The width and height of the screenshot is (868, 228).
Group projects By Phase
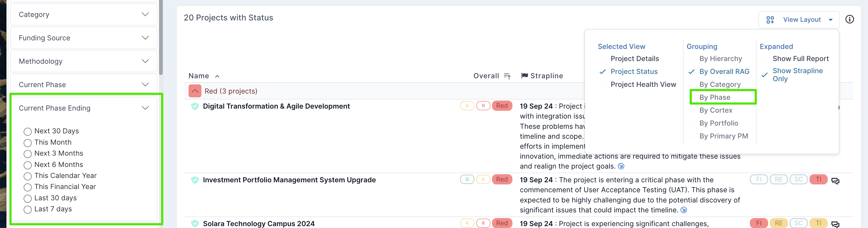(715, 98)
